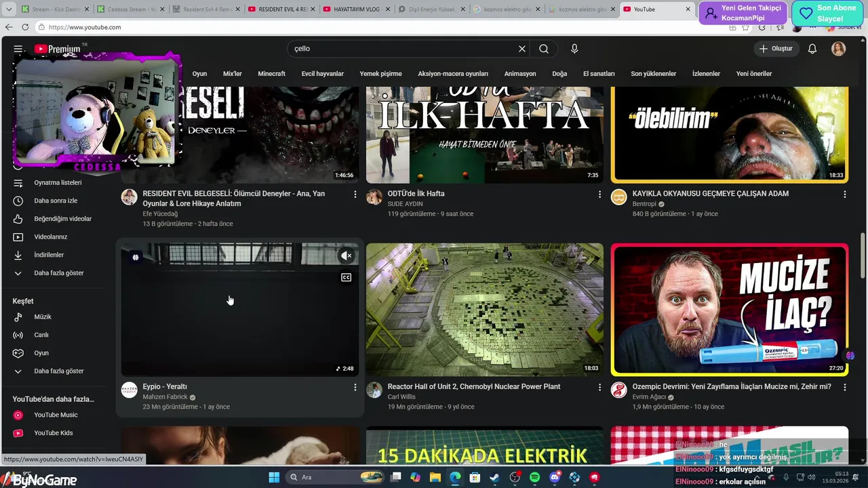The height and width of the screenshot is (488, 868).
Task: Open Windows Start menu
Action: pos(274,477)
